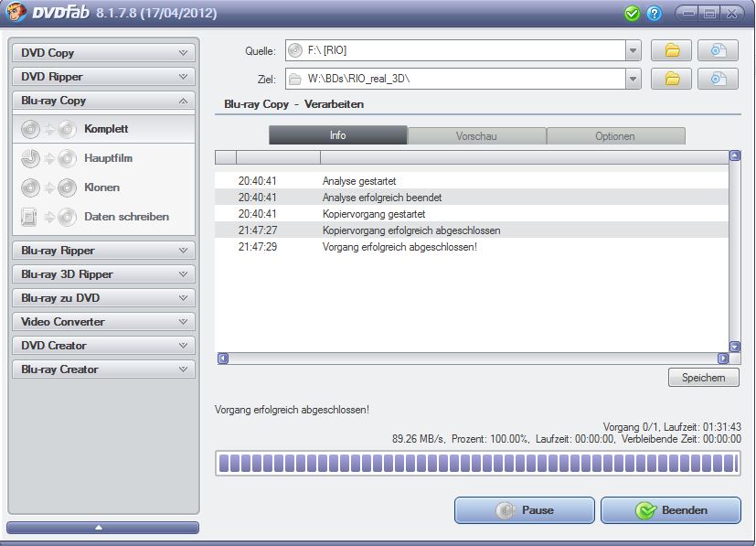Expand the DVD Ripper section

click(x=103, y=76)
